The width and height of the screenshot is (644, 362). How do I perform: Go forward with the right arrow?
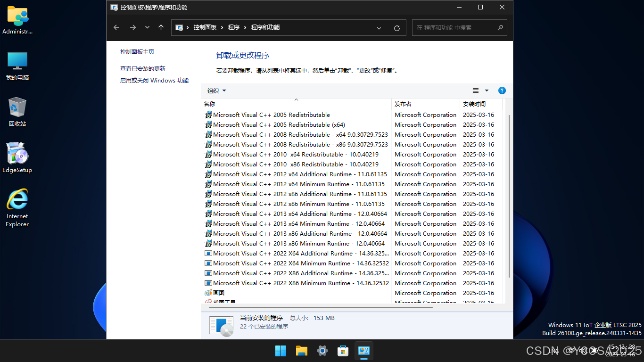(133, 28)
